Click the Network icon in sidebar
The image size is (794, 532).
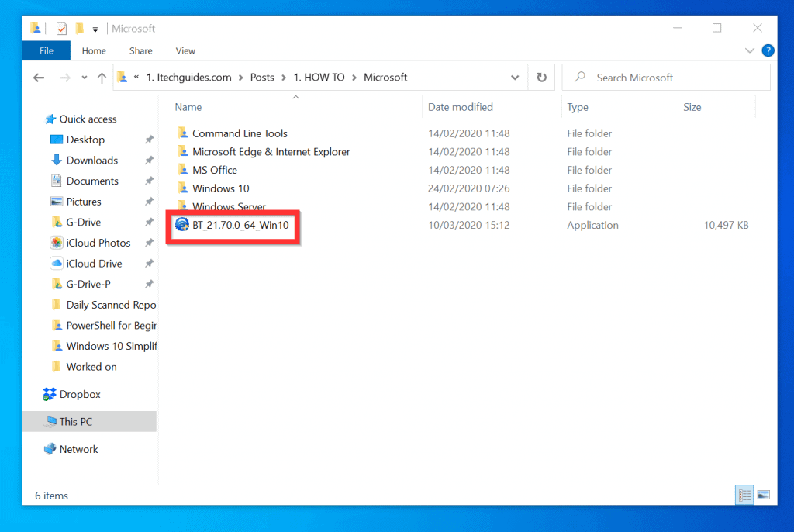click(x=50, y=449)
